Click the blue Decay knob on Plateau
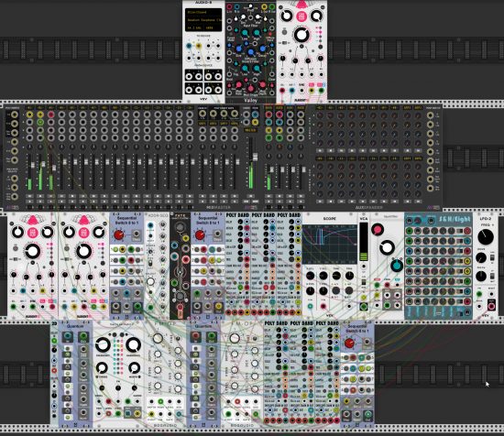This screenshot has width=504, height=436. click(x=263, y=49)
